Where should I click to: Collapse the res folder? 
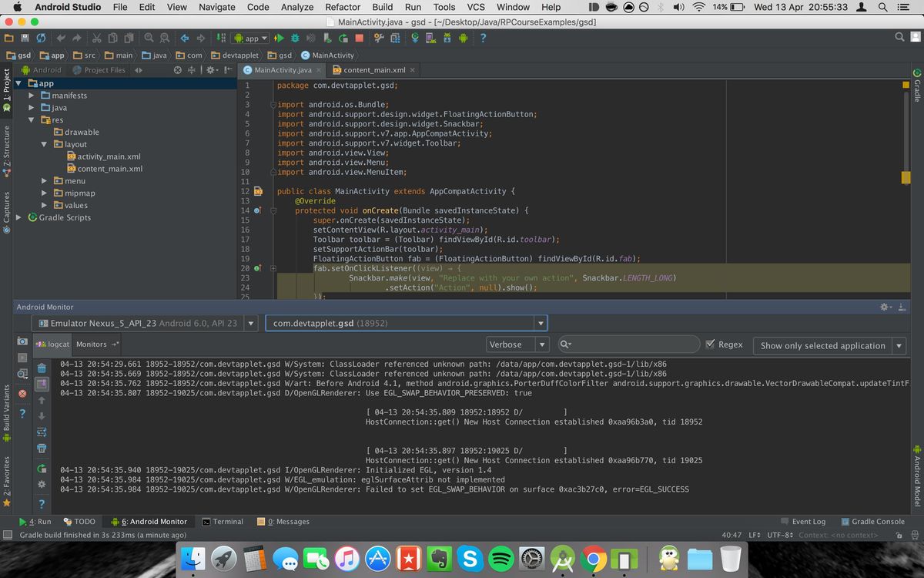[x=32, y=120]
